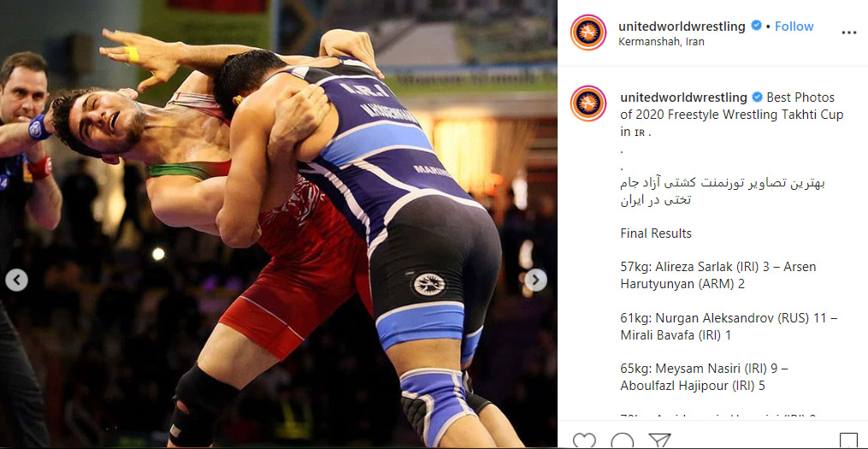Open comments via speech bubble icon
This screenshot has height=449, width=868.
click(x=622, y=440)
